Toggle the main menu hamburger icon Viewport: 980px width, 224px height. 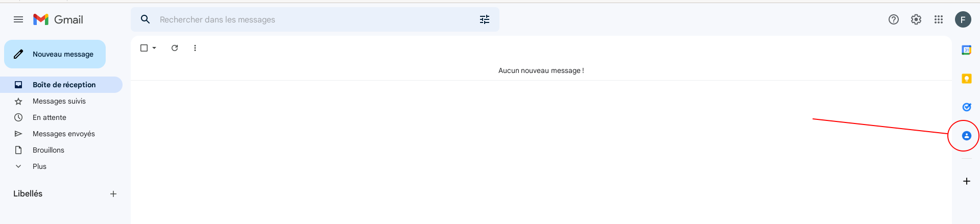point(18,19)
